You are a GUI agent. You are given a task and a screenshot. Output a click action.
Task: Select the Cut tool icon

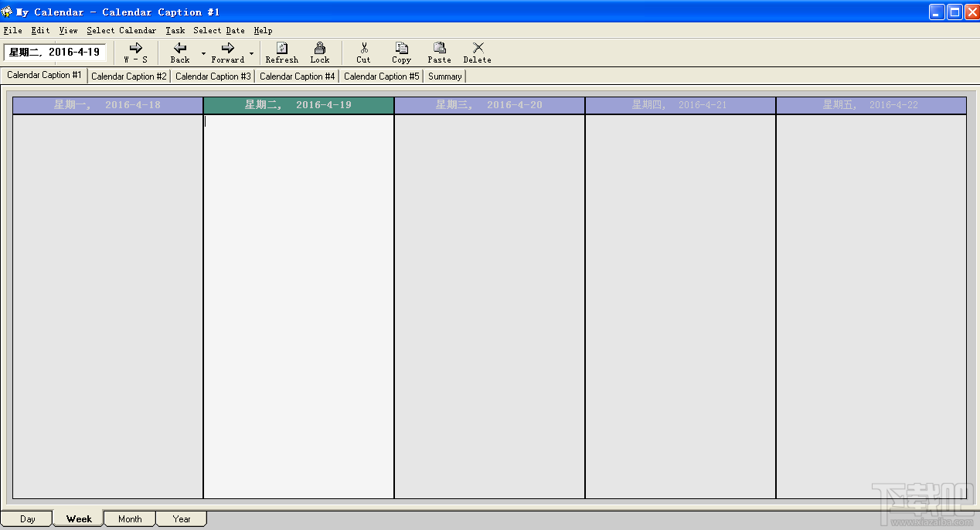(x=363, y=53)
